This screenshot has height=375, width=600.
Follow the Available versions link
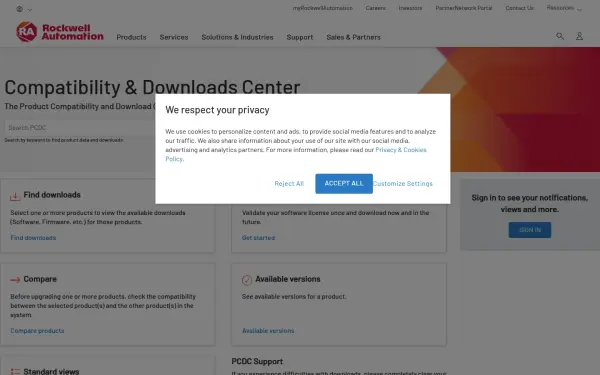(268, 331)
